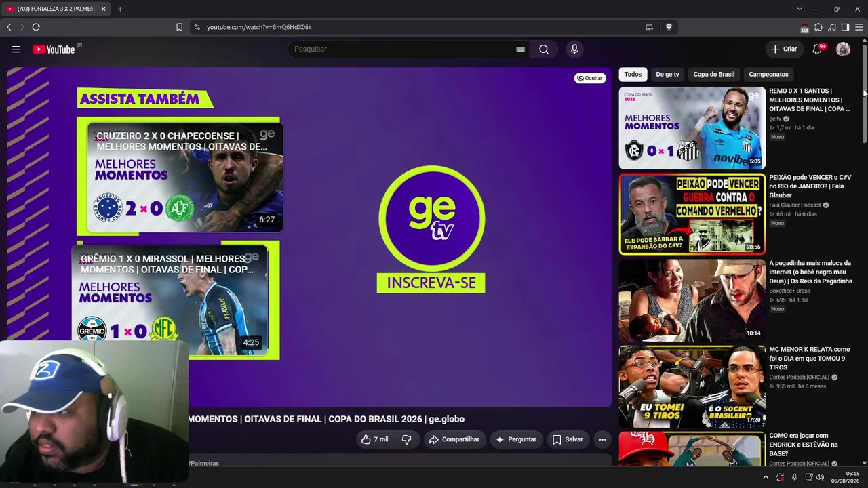
Task: Bookmark this page in the browser
Action: (179, 27)
